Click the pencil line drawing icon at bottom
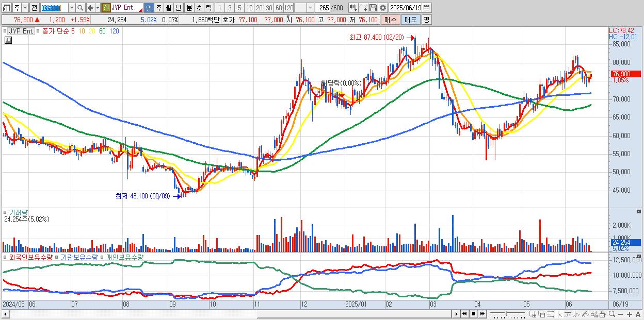 [x=586, y=314]
